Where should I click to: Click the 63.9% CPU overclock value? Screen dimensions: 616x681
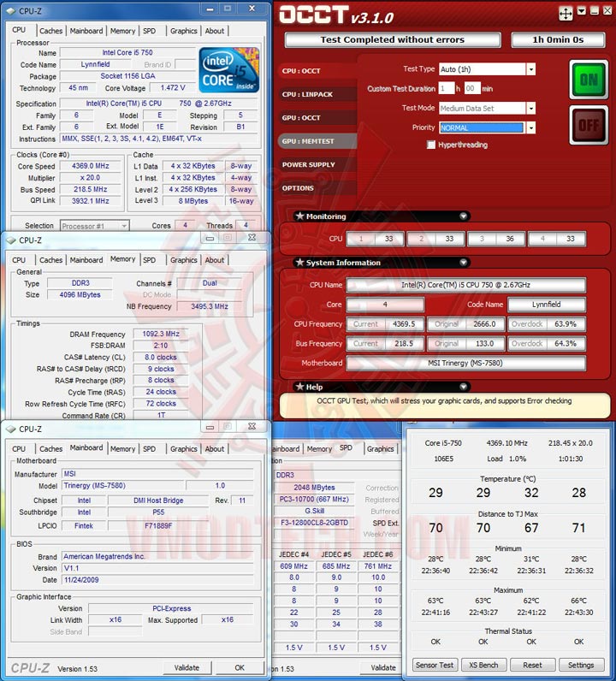click(566, 324)
